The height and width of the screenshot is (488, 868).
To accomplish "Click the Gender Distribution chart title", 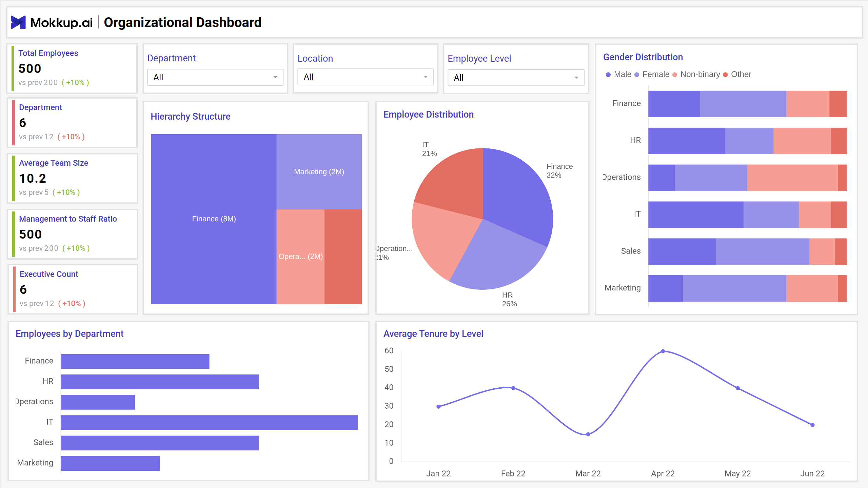I will (x=643, y=57).
